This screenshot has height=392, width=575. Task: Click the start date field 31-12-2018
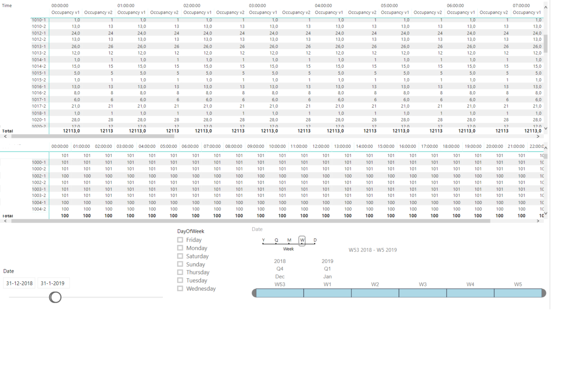click(x=19, y=283)
